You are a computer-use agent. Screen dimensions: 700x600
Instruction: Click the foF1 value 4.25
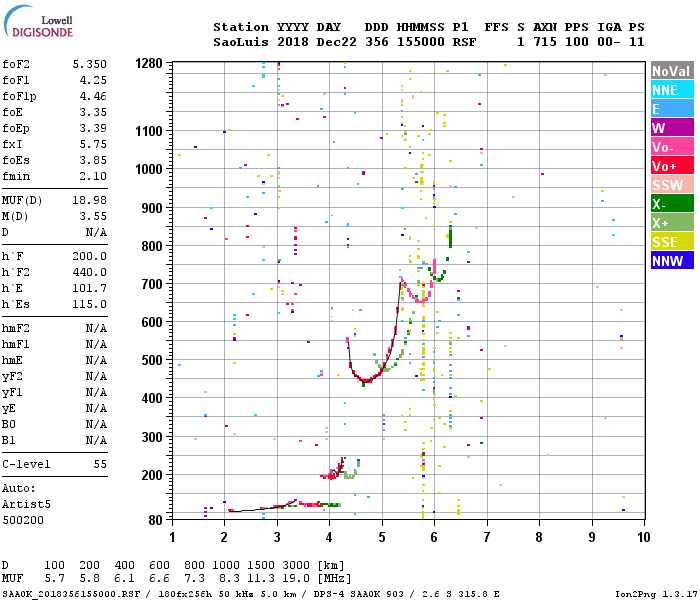(93, 80)
